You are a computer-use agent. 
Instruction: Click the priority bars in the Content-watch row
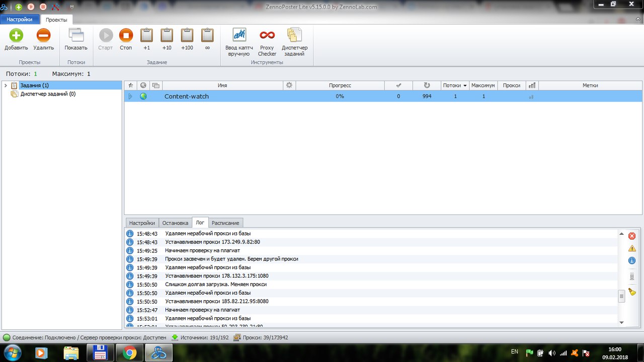pos(531,97)
